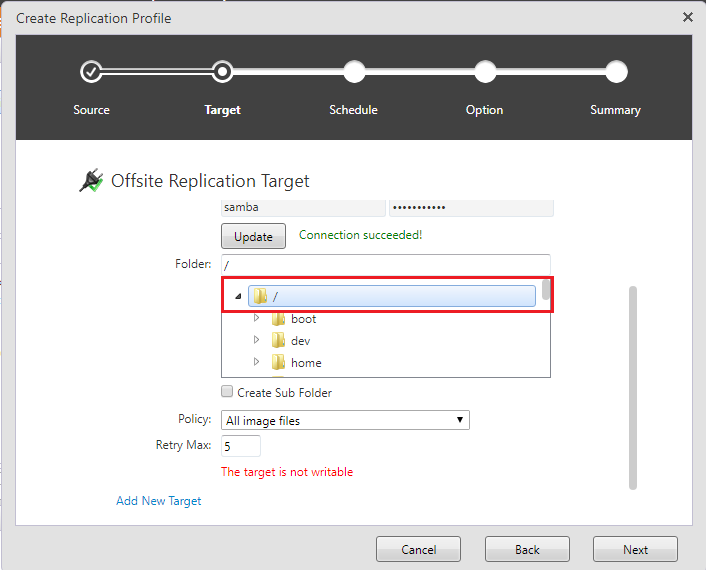This screenshot has height=570, width=707.
Task: Click the plug icon beside Offsite Replication Target
Action: (92, 180)
